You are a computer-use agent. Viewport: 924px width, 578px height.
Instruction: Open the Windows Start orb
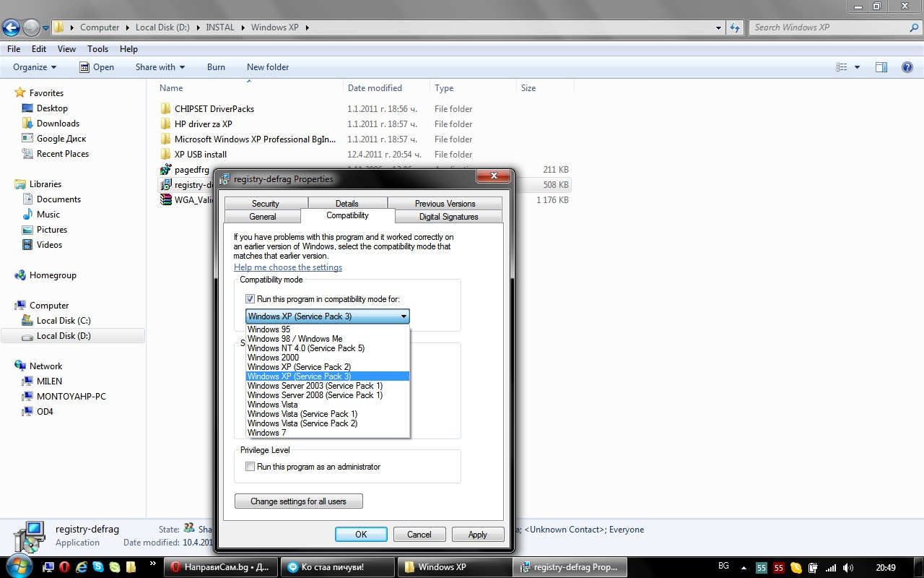[19, 565]
